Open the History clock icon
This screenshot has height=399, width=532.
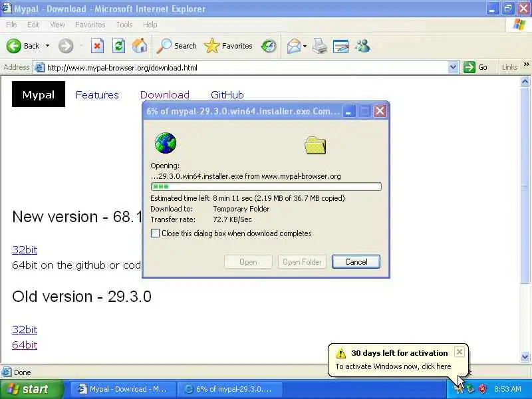coord(269,46)
